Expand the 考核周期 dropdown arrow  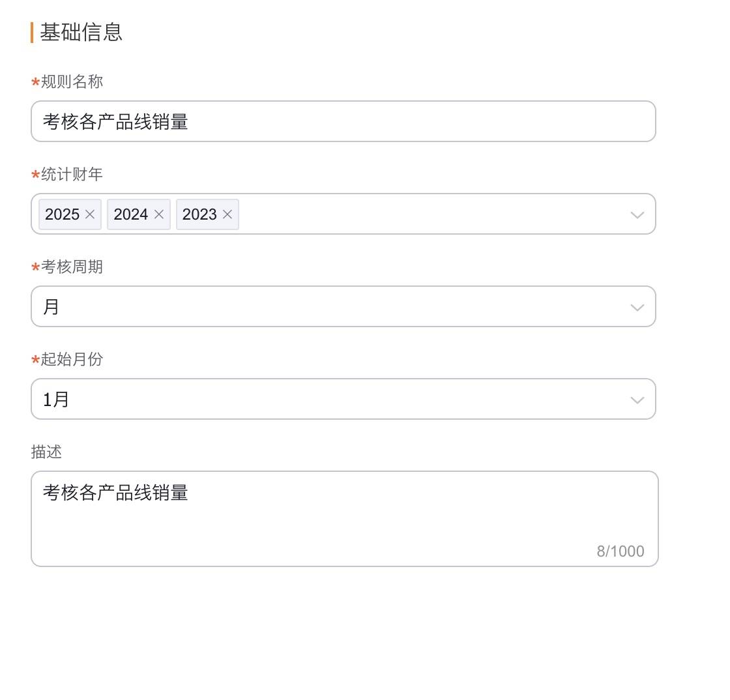[x=637, y=307]
